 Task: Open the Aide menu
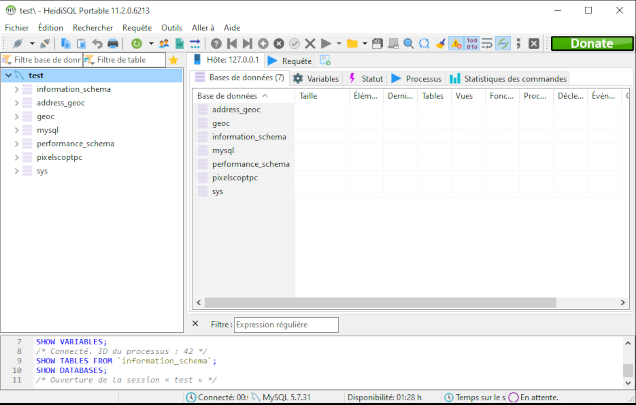232,28
